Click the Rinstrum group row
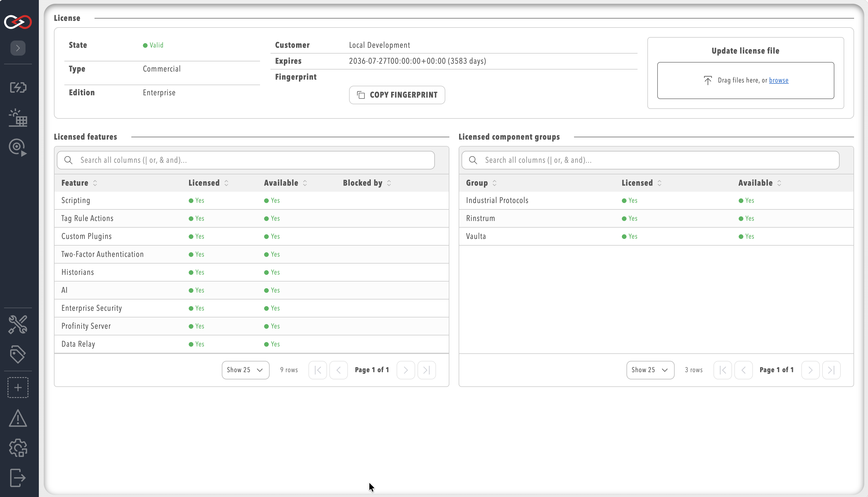Image resolution: width=868 pixels, height=497 pixels. [x=656, y=218]
